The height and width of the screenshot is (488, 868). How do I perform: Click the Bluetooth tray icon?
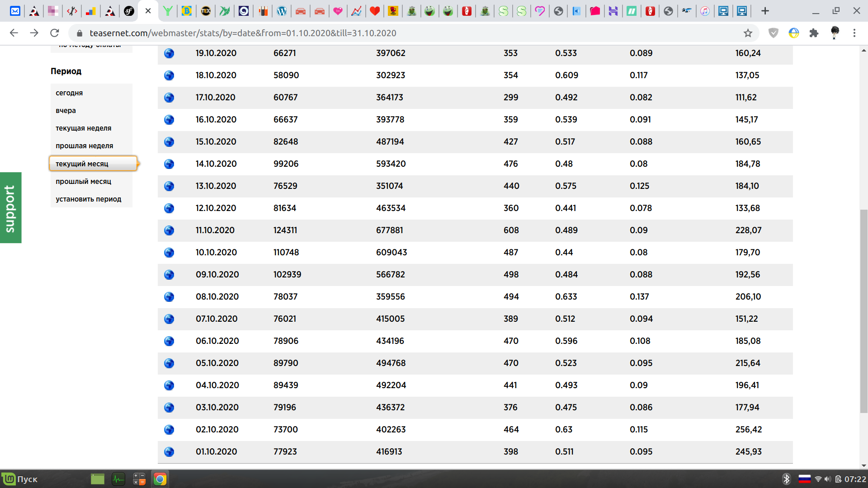786,479
